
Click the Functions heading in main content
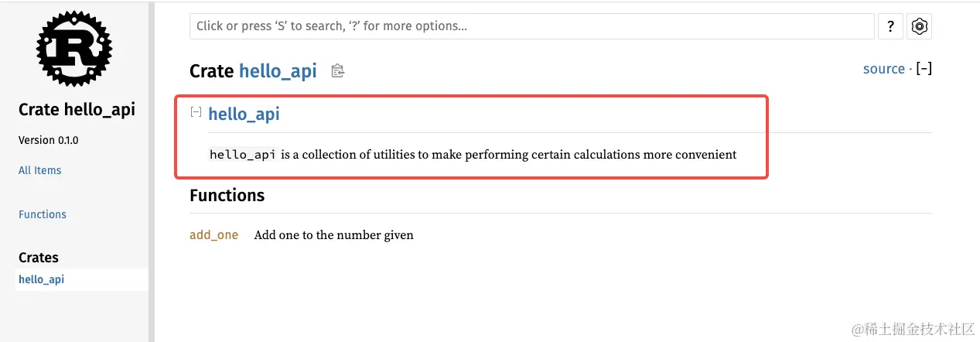[227, 195]
